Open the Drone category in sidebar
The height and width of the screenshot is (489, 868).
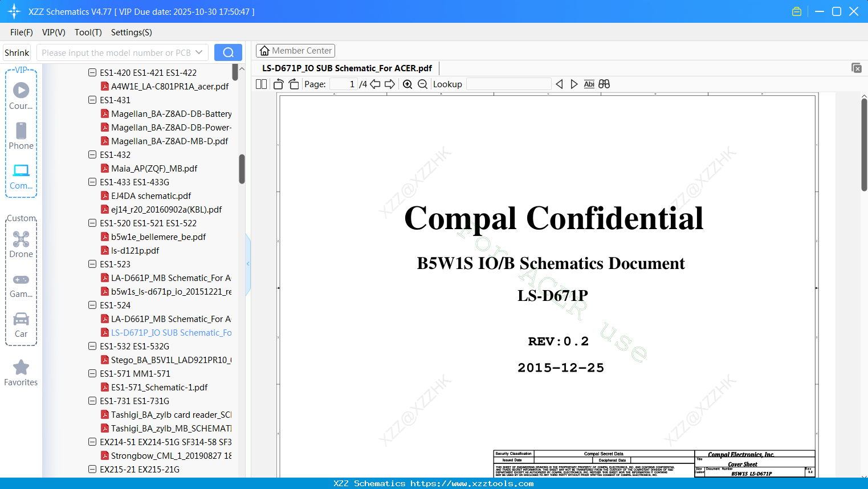tap(21, 244)
